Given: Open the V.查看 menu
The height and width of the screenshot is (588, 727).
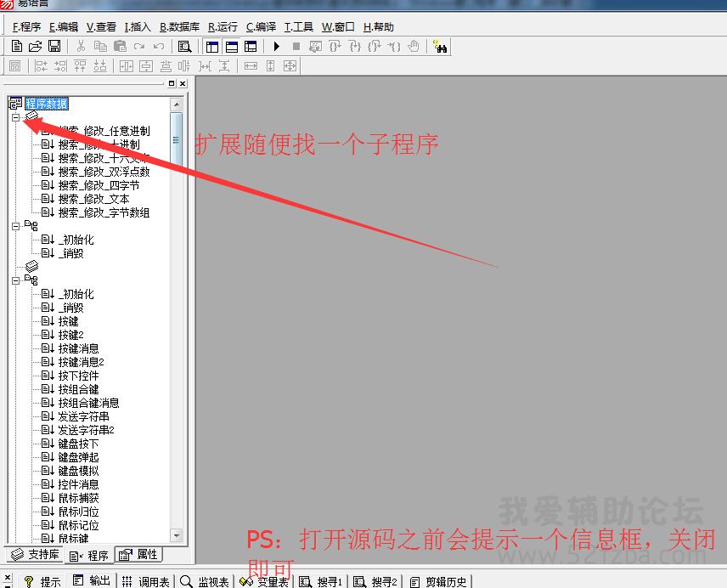Looking at the screenshot, I should [101, 27].
